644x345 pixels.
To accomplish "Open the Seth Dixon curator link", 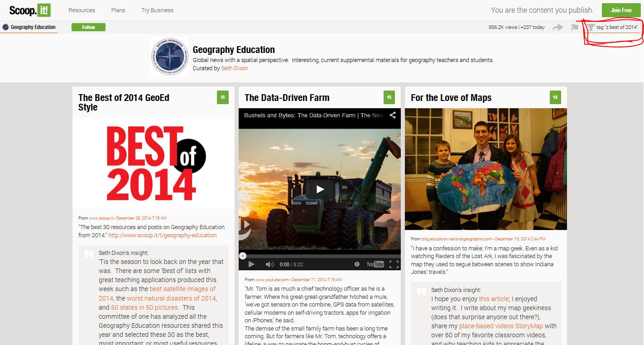I will pos(234,68).
